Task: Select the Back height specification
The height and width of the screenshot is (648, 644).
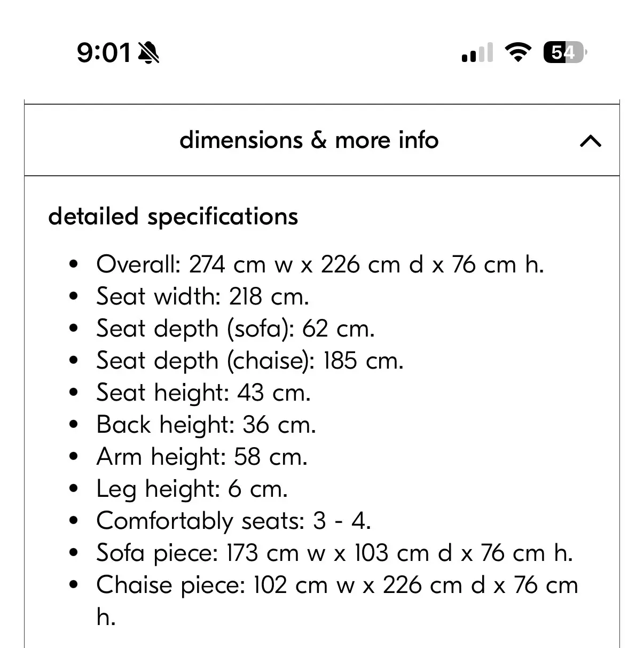Action: 206,425
